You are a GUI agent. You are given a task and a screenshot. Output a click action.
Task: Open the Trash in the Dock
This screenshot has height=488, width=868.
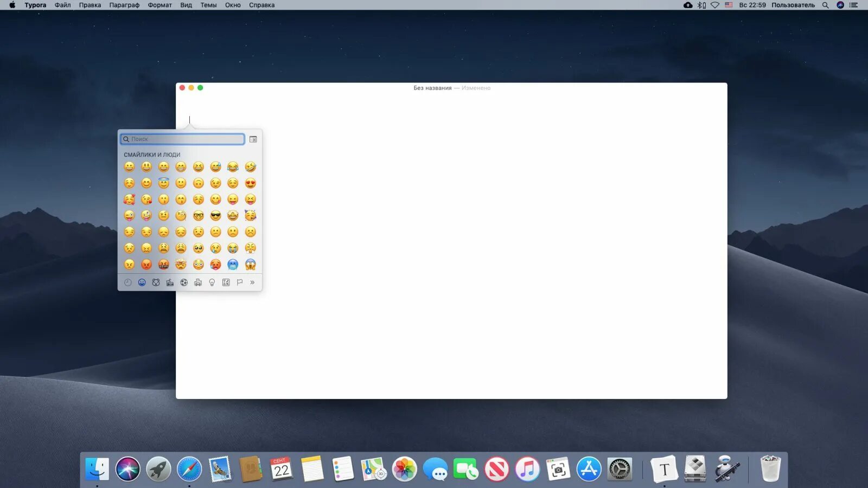(x=770, y=468)
